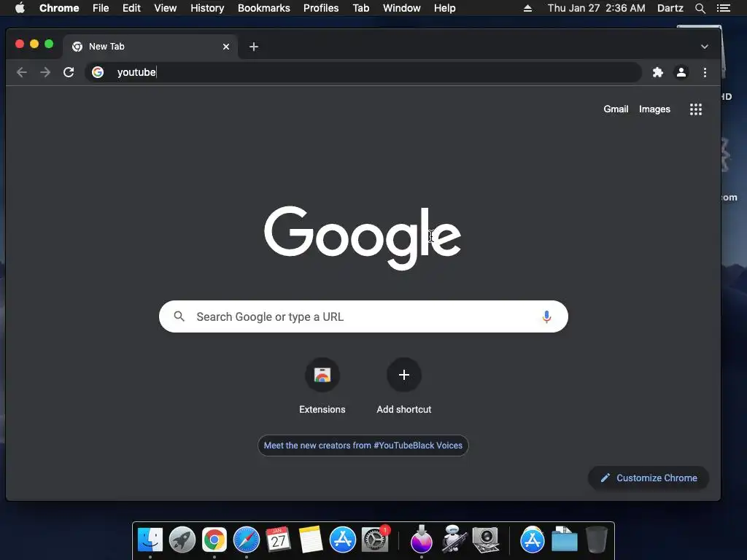Click the date and time in menu bar
Image resolution: width=747 pixels, height=560 pixels.
pyautogui.click(x=596, y=8)
